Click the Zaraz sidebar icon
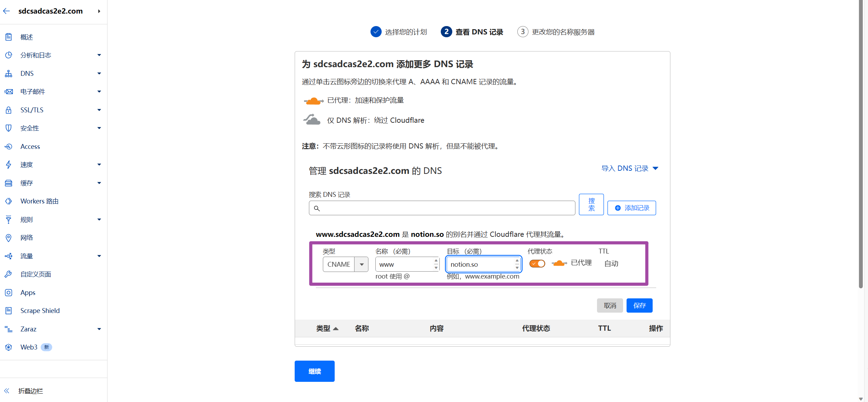The height and width of the screenshot is (402, 868). click(x=9, y=329)
